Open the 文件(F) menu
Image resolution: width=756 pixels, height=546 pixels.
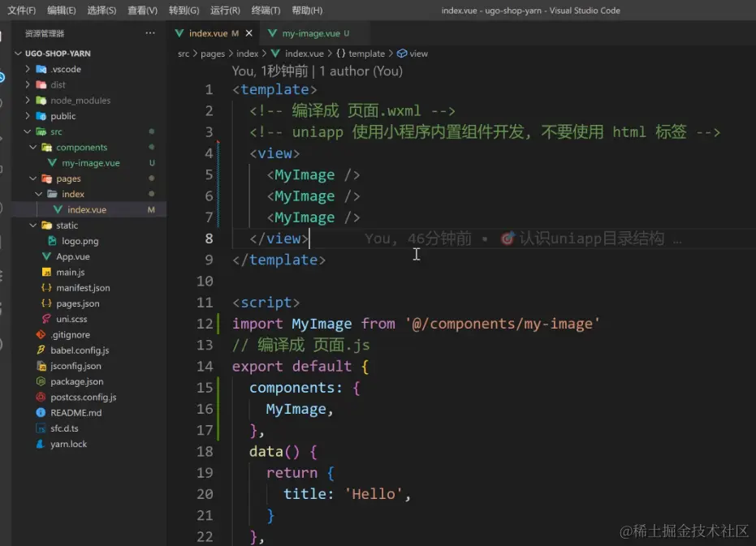click(21, 10)
